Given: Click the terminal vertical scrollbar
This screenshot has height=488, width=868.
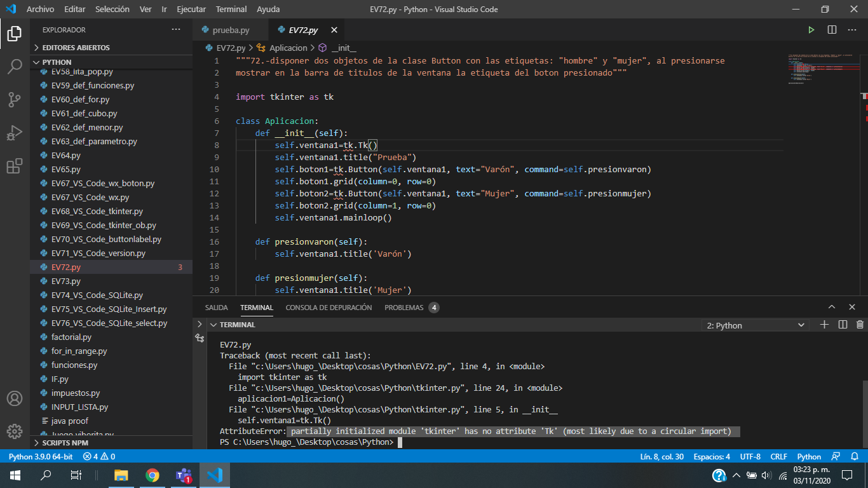Looking at the screenshot, I should pos(864,414).
